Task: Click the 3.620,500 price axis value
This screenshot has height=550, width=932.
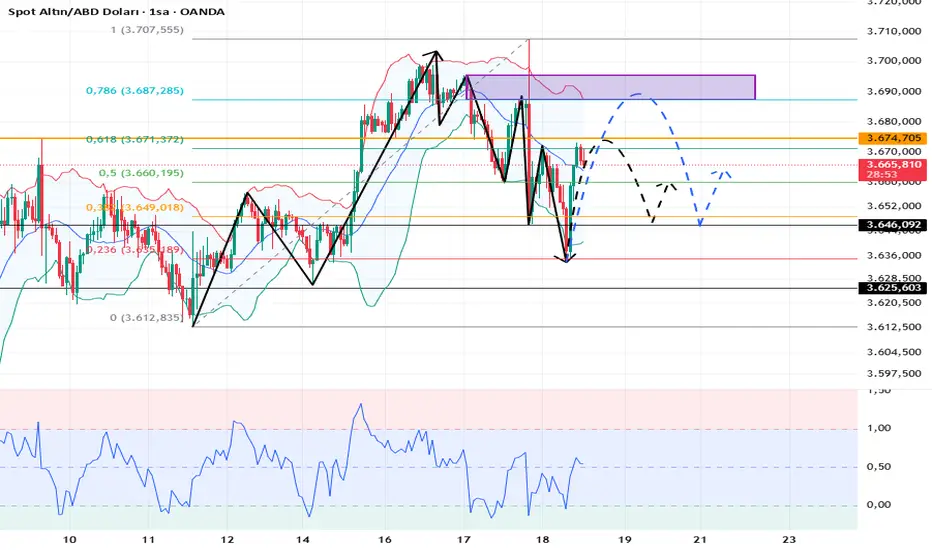Action: [894, 302]
